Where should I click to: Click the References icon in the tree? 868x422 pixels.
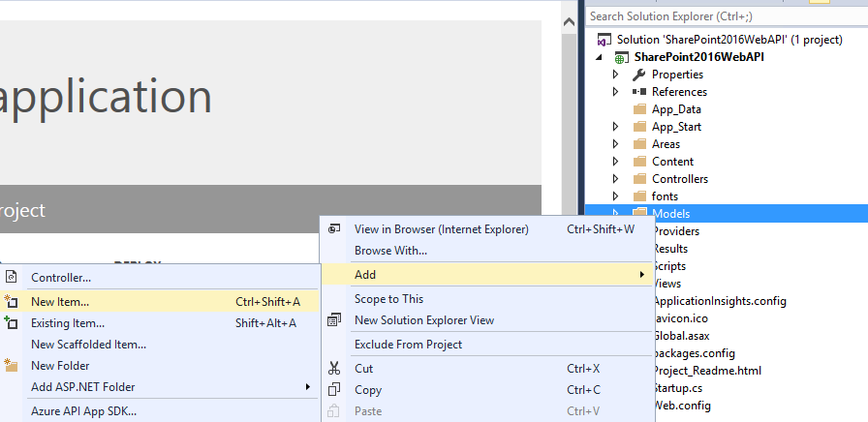click(x=638, y=92)
